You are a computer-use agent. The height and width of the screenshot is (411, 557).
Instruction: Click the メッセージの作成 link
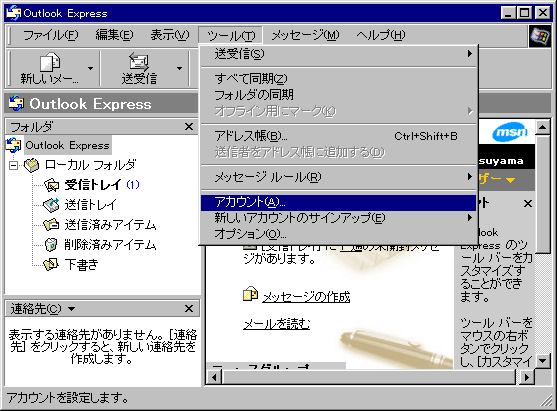pos(306,297)
